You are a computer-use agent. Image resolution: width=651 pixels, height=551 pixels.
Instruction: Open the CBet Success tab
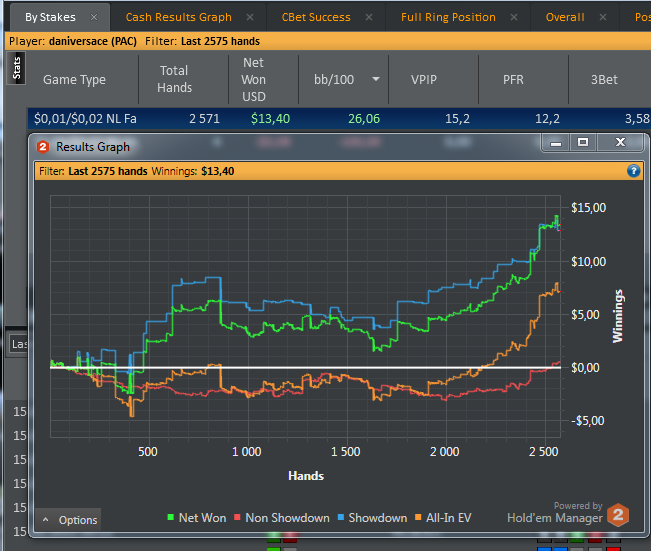[316, 17]
